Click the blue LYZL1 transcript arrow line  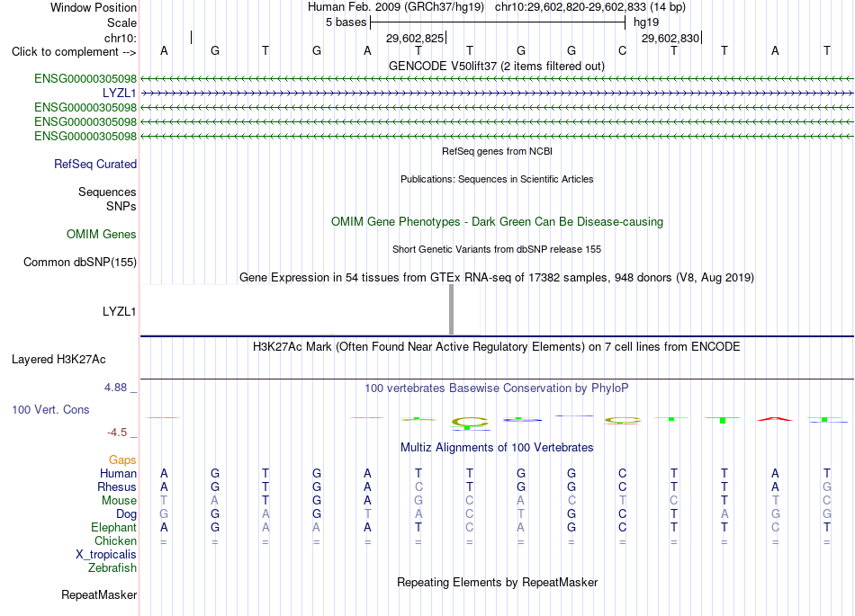click(497, 94)
